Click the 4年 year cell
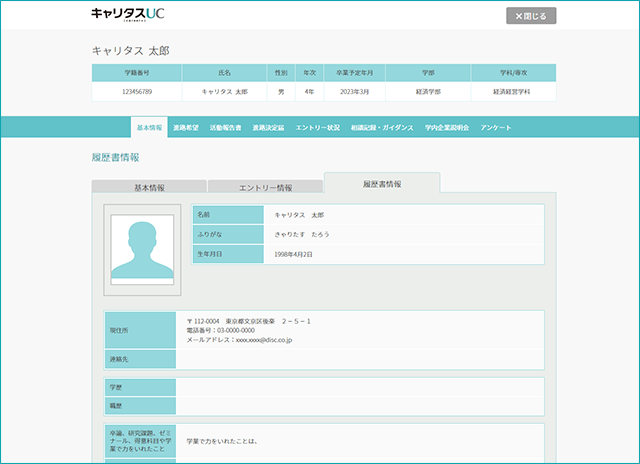The height and width of the screenshot is (464, 640). tap(309, 92)
